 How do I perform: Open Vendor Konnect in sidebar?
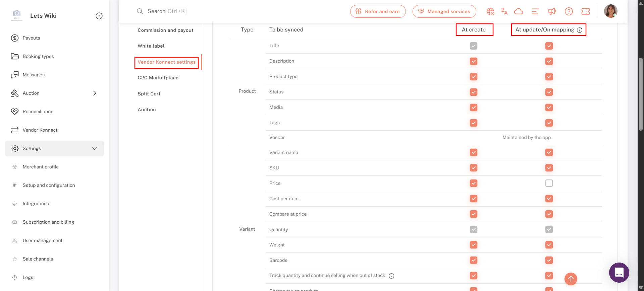coord(40,130)
